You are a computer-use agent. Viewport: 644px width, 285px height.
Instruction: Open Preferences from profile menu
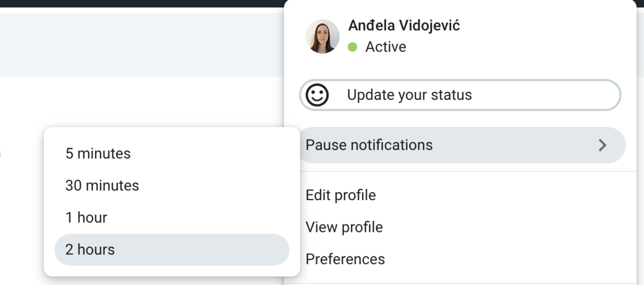coord(345,259)
